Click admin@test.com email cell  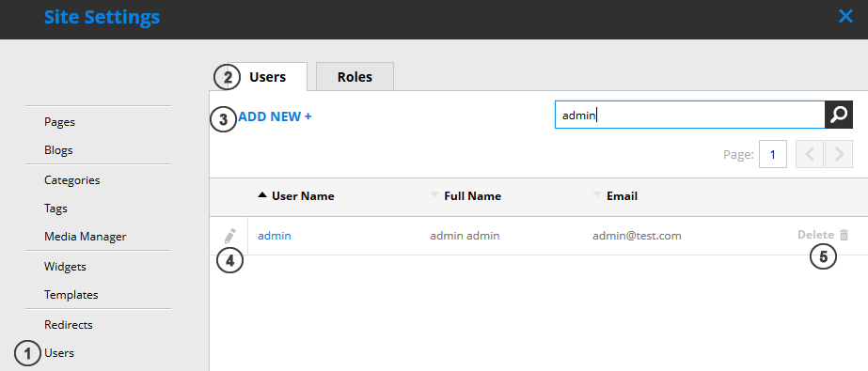click(x=638, y=236)
